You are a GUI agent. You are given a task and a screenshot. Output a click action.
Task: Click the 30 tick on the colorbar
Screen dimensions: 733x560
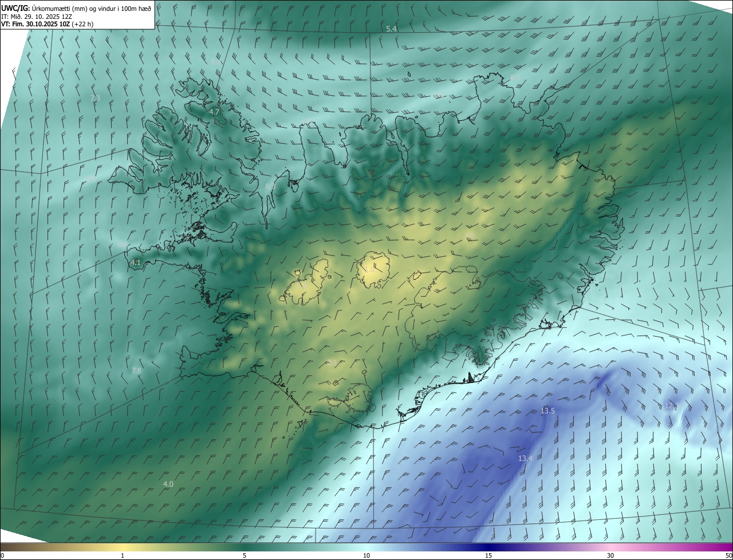click(610, 555)
